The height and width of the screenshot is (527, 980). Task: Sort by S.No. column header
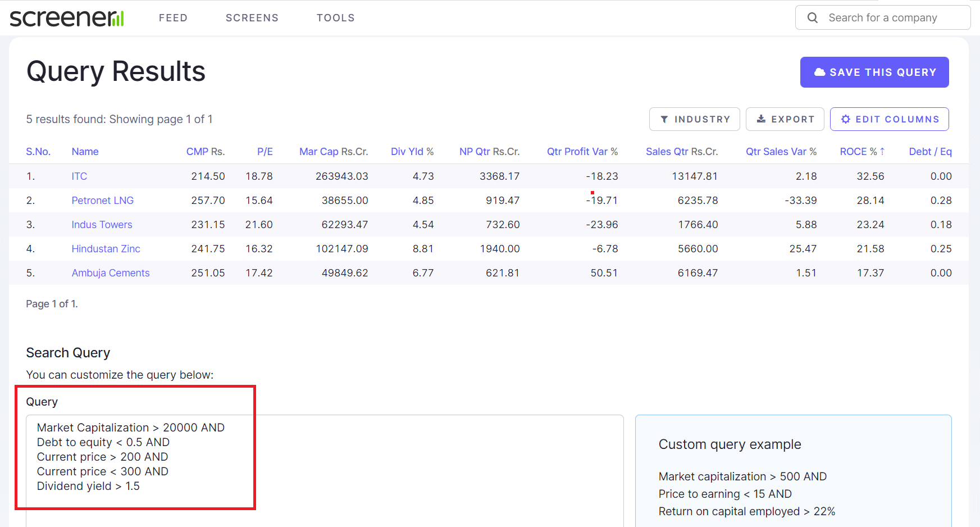tap(38, 152)
